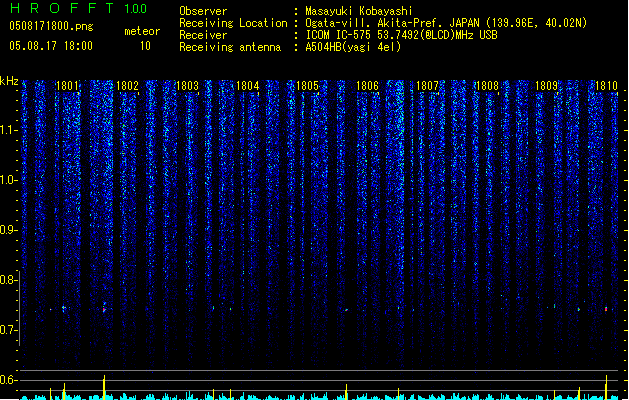Click the 1.0 kHz axis label

[9, 180]
